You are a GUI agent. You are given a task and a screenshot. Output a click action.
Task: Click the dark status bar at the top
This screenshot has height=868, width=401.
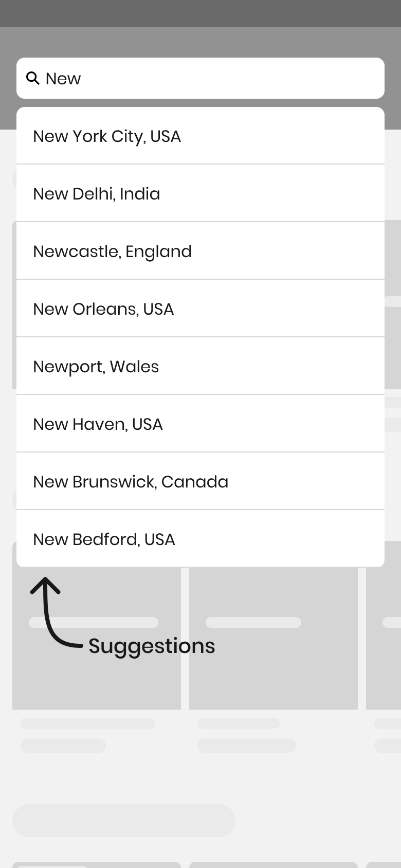200,13
